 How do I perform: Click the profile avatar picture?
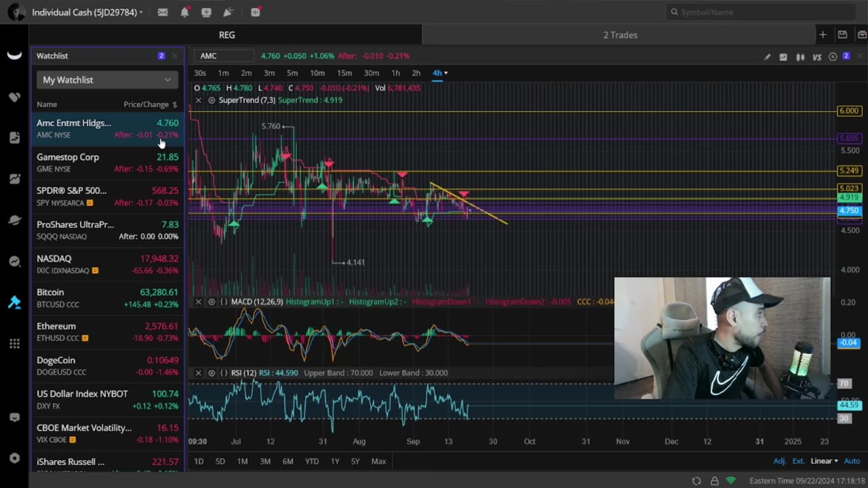(x=16, y=12)
